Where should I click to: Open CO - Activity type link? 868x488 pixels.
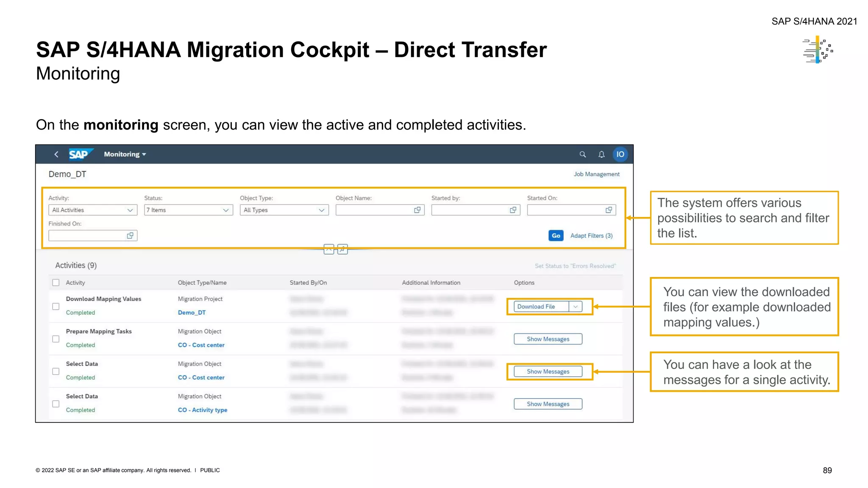click(x=203, y=410)
